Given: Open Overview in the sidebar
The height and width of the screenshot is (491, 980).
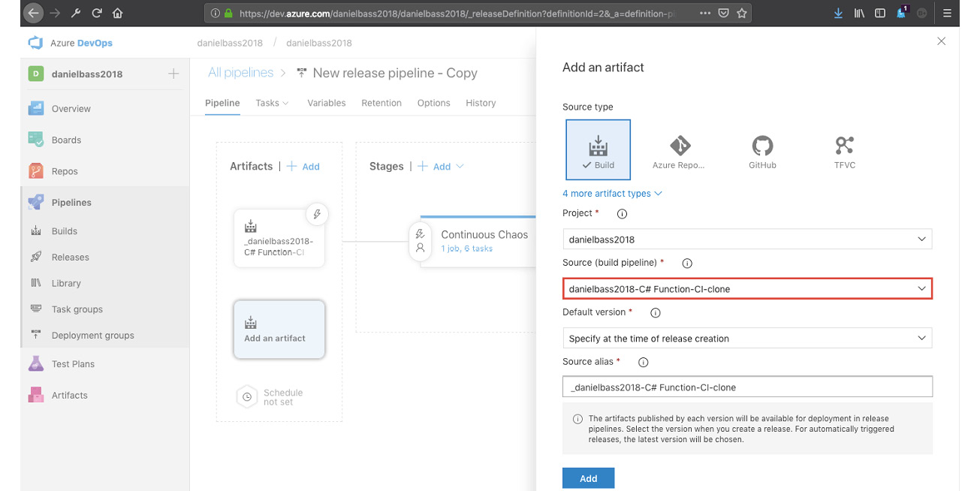Looking at the screenshot, I should coord(71,109).
